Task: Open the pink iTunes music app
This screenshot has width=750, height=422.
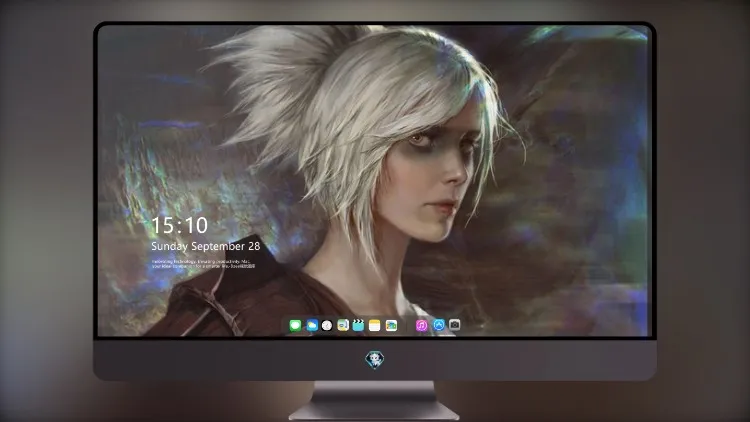Action: pos(421,326)
